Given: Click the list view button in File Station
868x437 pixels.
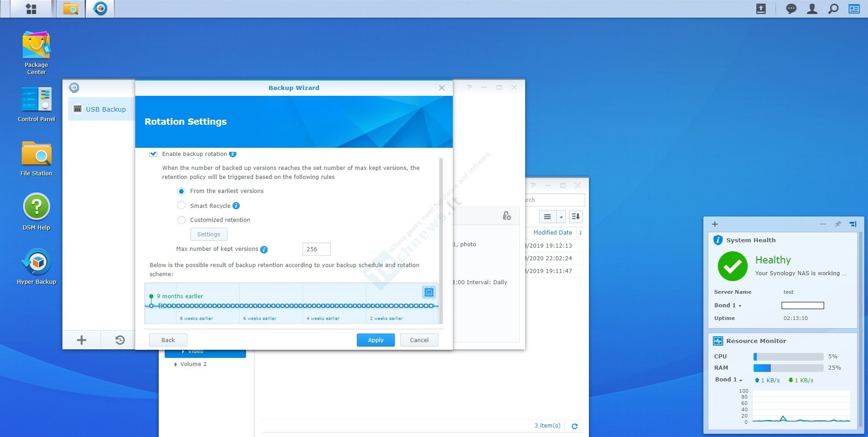Looking at the screenshot, I should [x=547, y=216].
